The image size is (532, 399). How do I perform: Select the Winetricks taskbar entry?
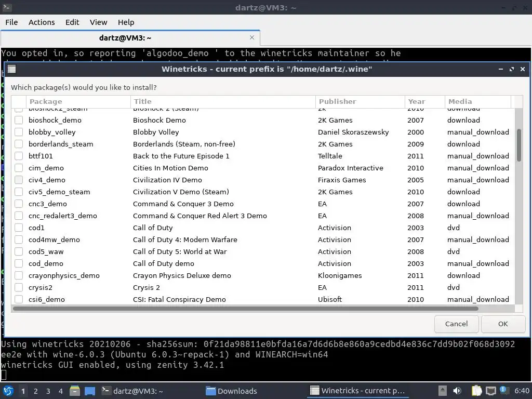(357, 391)
